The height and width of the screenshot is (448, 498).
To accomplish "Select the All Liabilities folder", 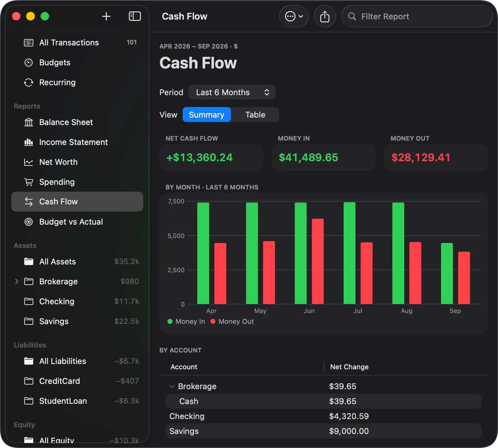I will tap(77, 361).
